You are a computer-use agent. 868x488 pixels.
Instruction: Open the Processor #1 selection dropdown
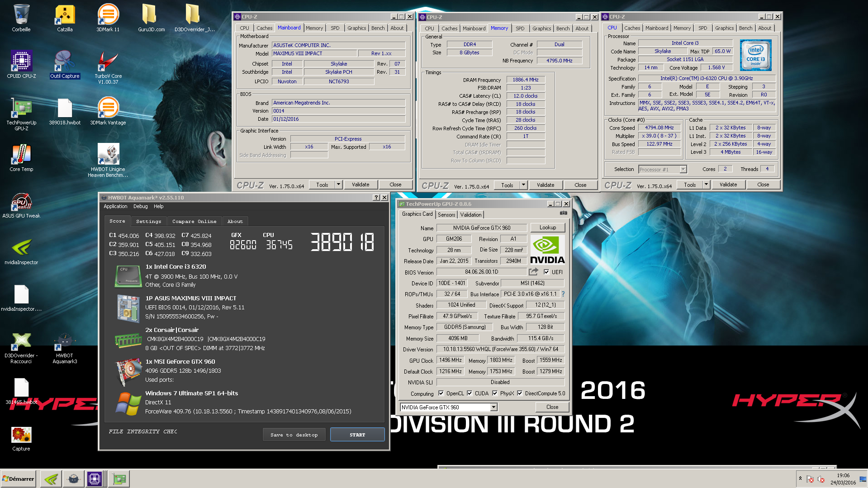coord(683,170)
